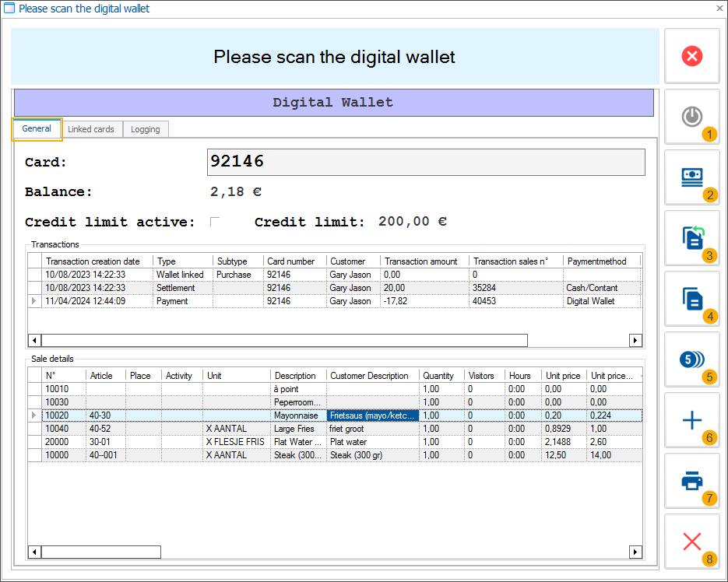The height and width of the screenshot is (582, 728).
Task: Select the Settlement transaction row
Action: pos(179,288)
